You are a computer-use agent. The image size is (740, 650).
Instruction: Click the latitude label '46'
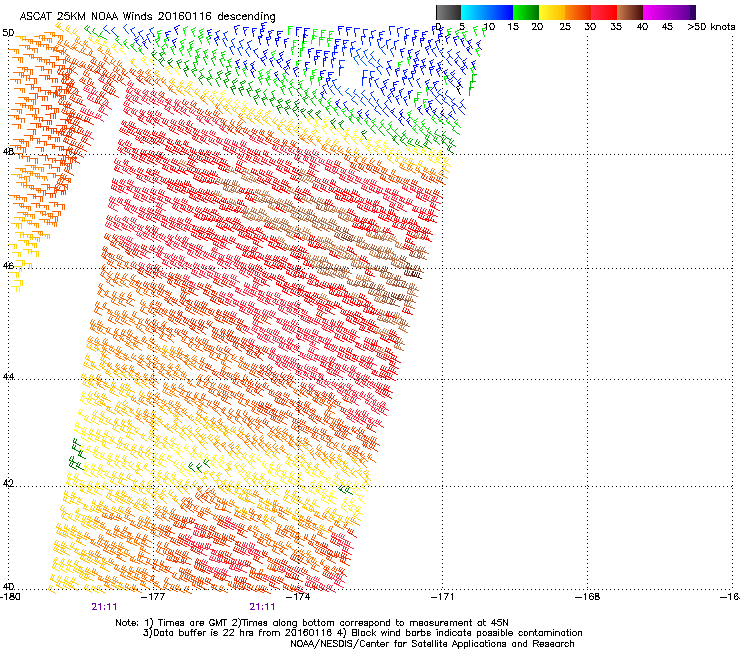tap(8, 266)
